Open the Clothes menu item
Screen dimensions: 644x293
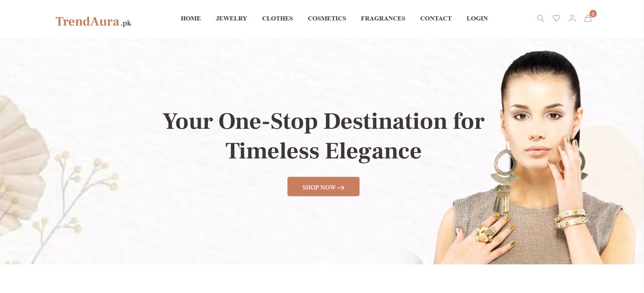pyautogui.click(x=277, y=18)
